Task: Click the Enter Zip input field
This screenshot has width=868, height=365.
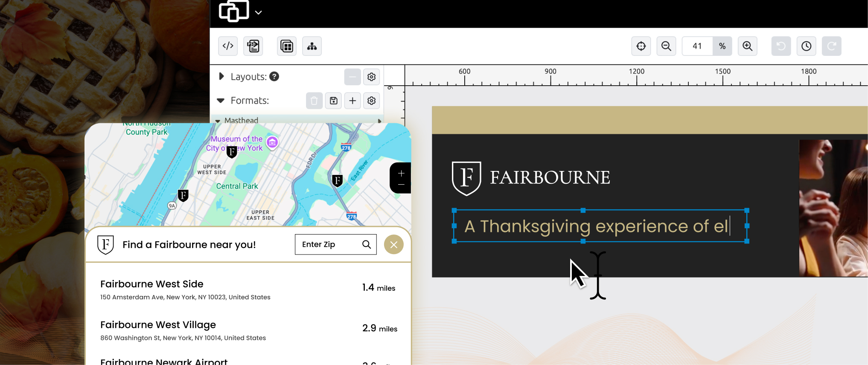Action: click(329, 244)
